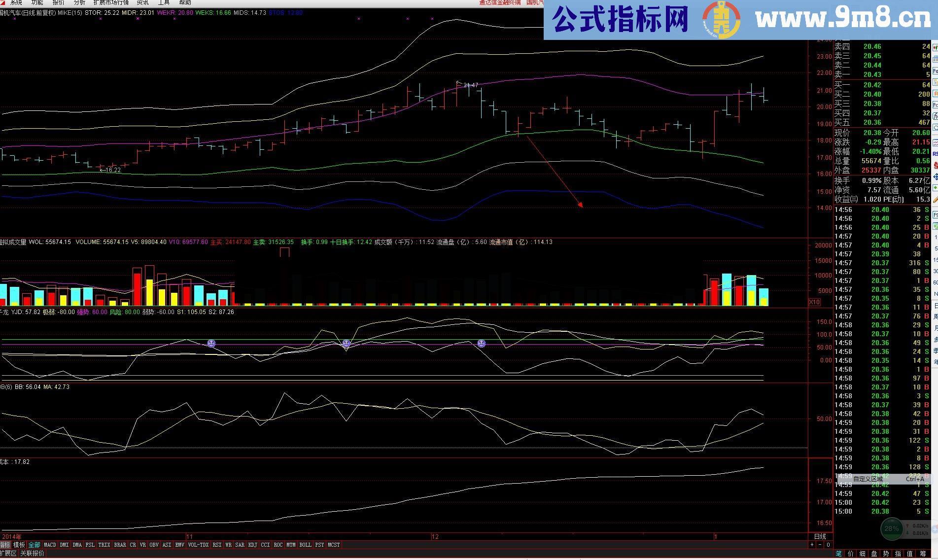Enable the BOLL indicator
The width and height of the screenshot is (938, 560).
305,545
